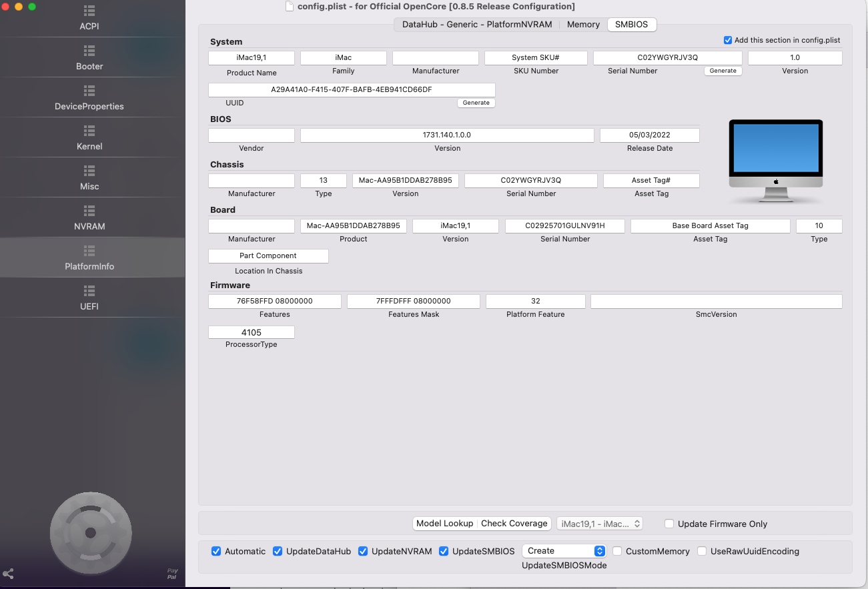
Task: Click the BIOS Release Date field
Action: point(650,135)
